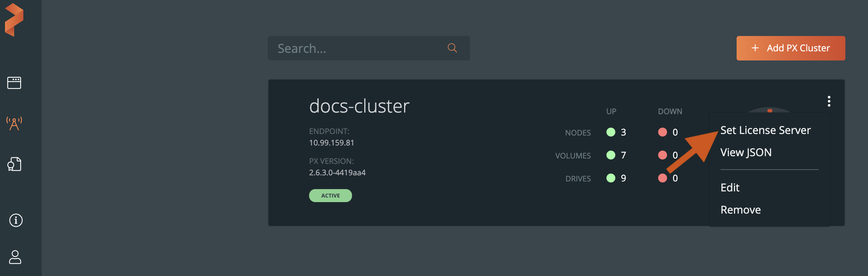Image resolution: width=868 pixels, height=276 pixels.
Task: Click the Portworx logo in the sidebar
Action: 14,20
